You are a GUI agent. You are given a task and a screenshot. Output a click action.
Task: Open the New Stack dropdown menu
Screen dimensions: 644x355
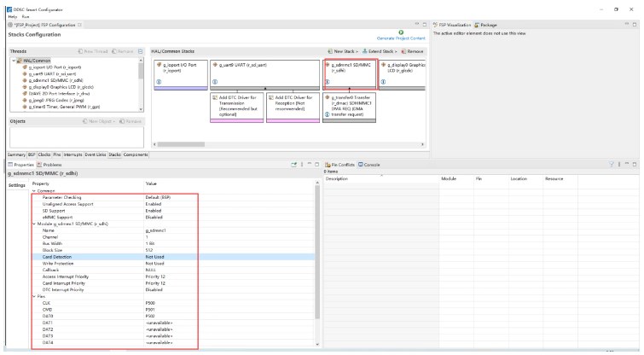point(345,52)
